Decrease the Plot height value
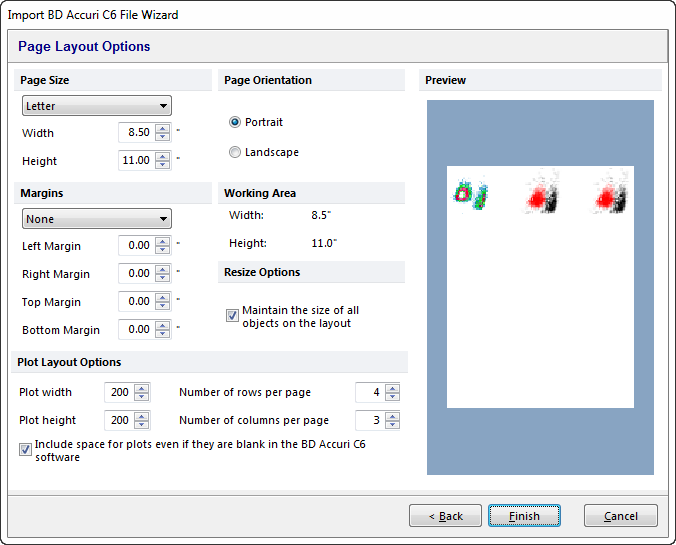Screen dimensions: 676x545 142,425
